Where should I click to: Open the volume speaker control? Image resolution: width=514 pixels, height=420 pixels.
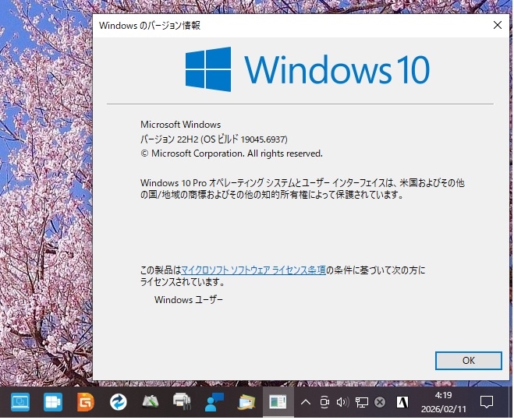(x=343, y=403)
